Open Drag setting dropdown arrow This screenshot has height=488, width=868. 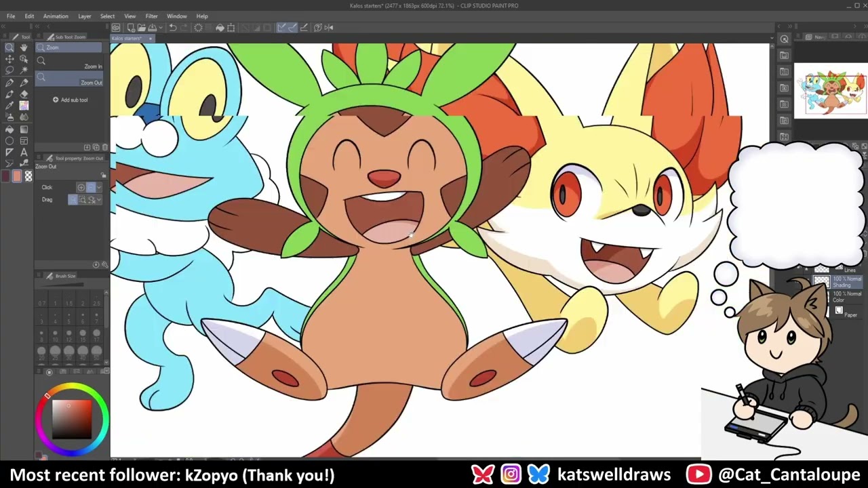[x=99, y=199]
